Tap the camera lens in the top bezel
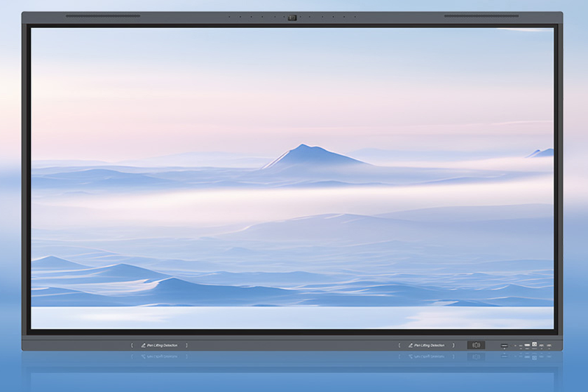 292,18
